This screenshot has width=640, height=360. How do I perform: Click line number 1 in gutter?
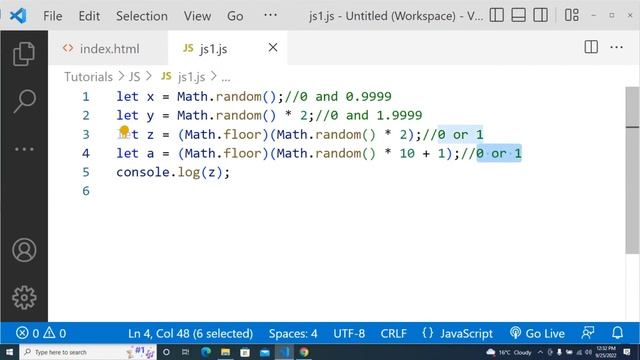point(86,97)
